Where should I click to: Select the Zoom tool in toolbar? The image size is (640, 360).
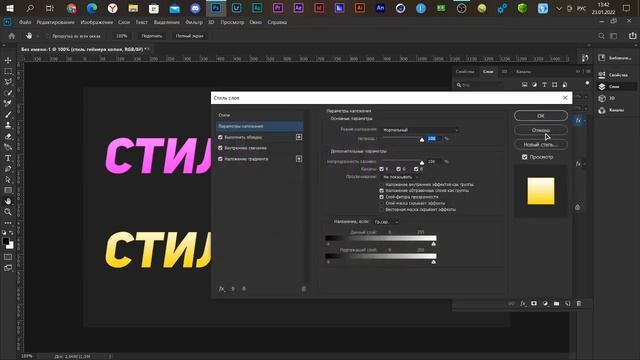coord(8,211)
